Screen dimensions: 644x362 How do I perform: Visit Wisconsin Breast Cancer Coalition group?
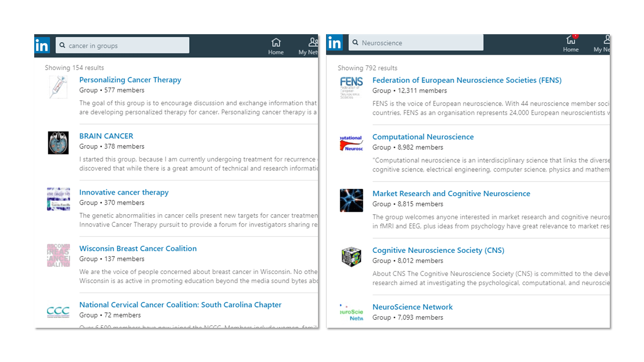click(138, 248)
